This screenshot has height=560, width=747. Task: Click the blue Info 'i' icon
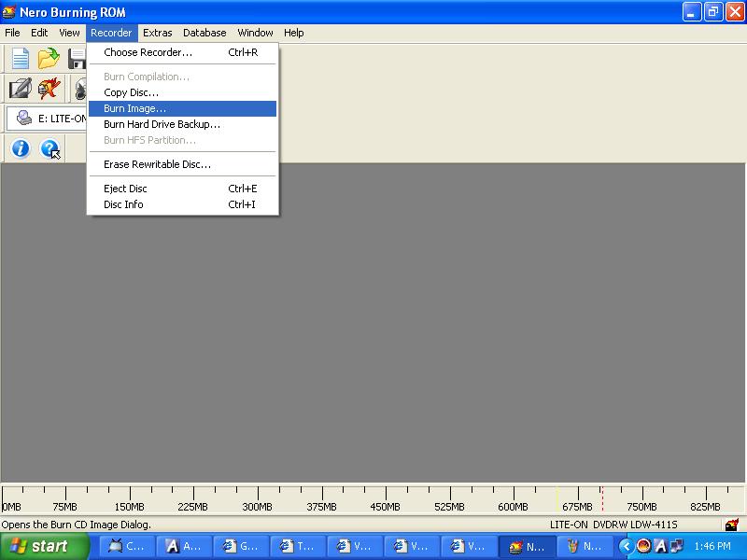pos(21,148)
